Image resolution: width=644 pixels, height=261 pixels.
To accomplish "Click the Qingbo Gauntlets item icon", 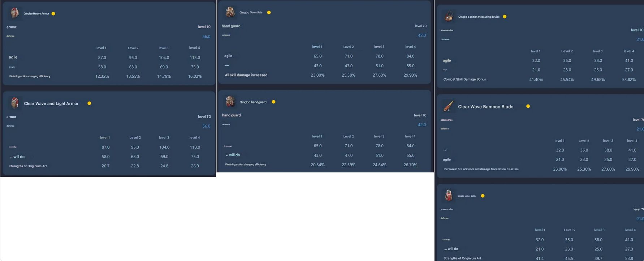I will point(230,12).
